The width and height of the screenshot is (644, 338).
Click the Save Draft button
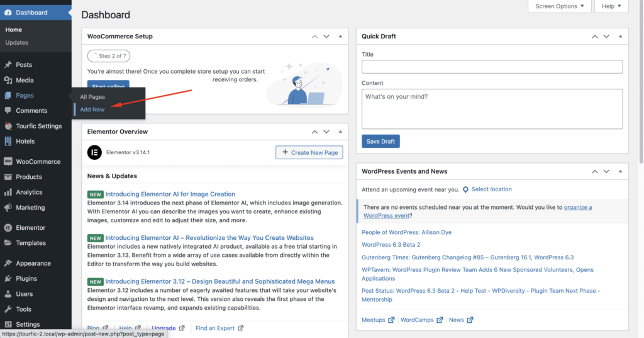(380, 142)
